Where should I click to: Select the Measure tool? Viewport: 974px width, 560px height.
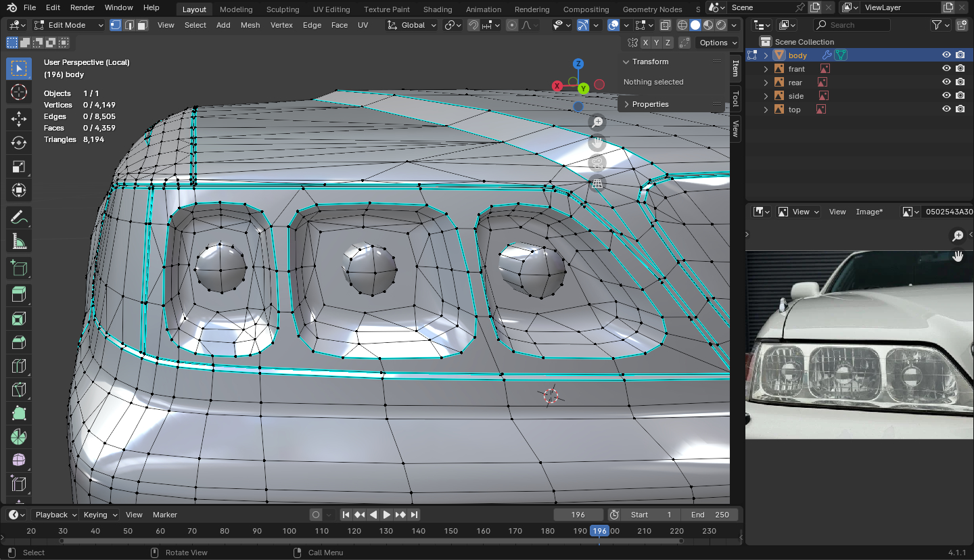[x=19, y=241]
